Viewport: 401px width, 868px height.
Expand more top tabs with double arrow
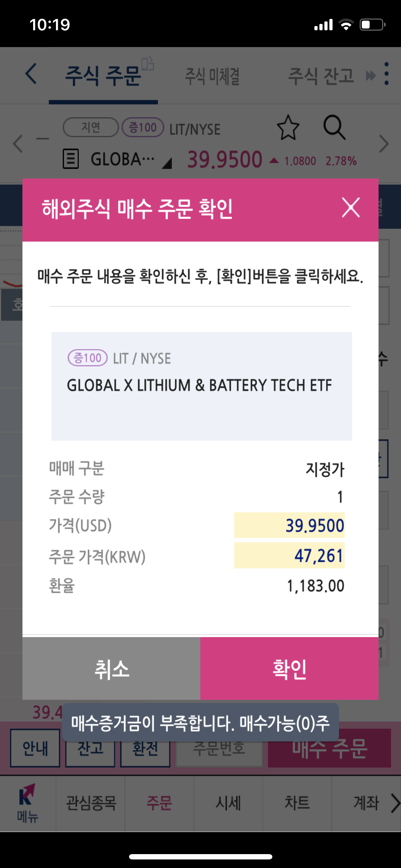coord(371,76)
